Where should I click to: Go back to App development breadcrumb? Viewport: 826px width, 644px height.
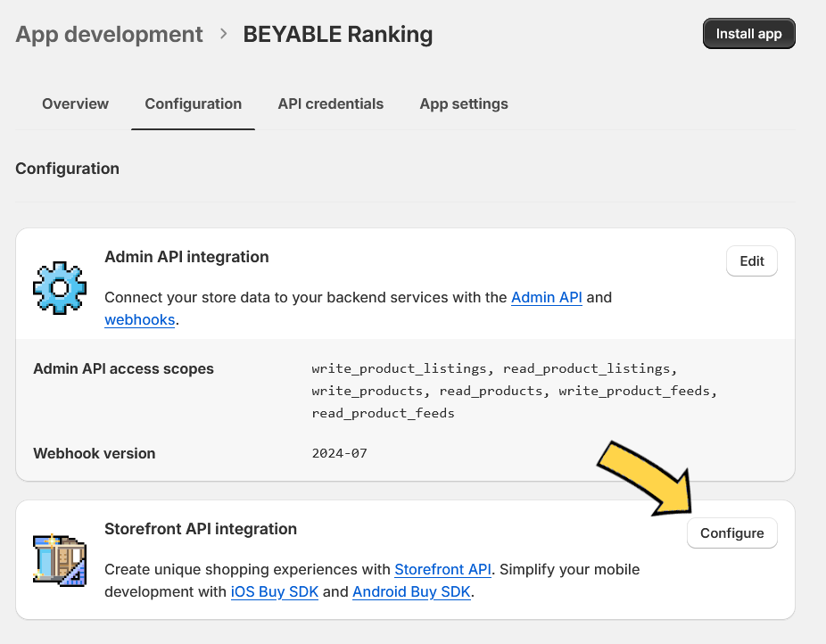tap(109, 34)
